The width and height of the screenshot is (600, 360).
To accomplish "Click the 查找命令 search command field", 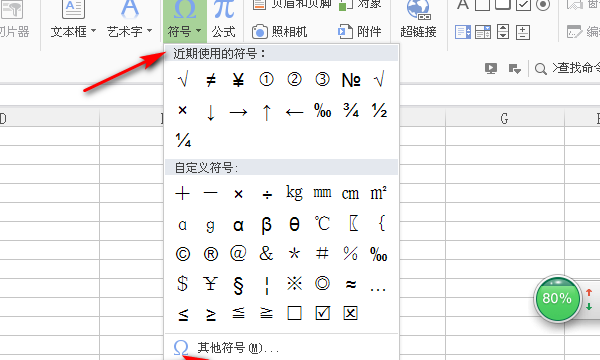I will (567, 68).
